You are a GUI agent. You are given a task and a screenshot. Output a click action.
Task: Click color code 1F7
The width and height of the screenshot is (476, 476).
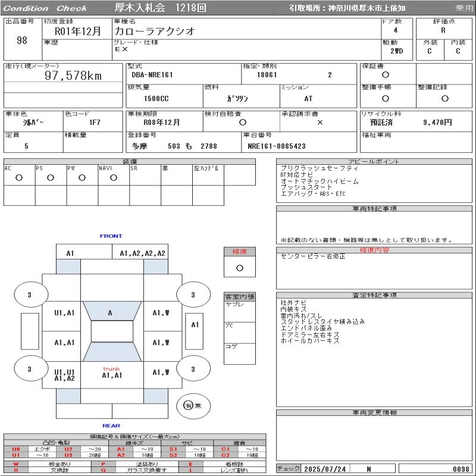click(x=95, y=123)
